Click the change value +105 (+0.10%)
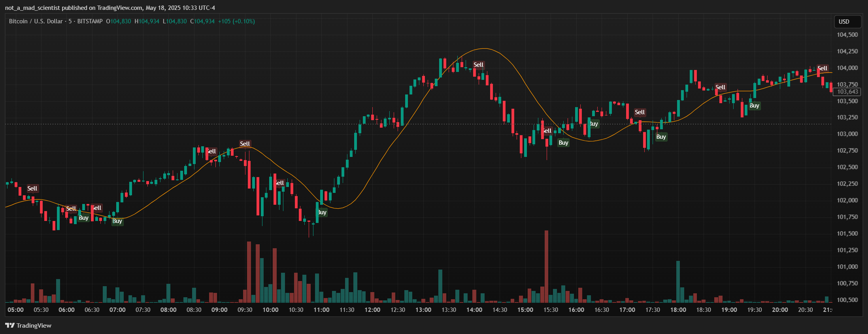This screenshot has height=334, width=868. coord(236,21)
